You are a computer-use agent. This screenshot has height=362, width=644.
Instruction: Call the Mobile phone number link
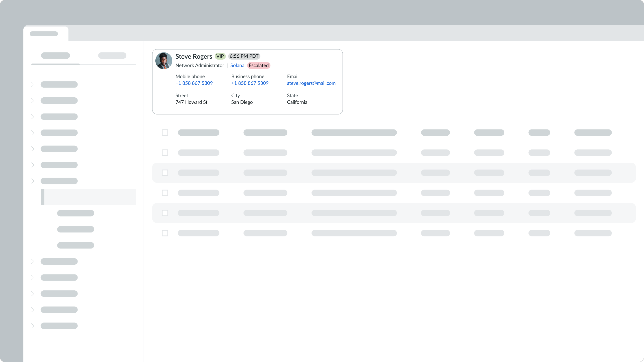[x=194, y=83]
